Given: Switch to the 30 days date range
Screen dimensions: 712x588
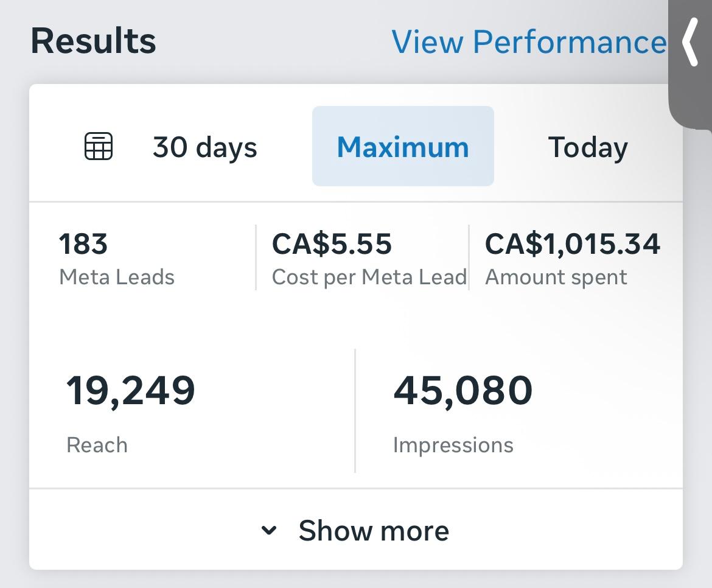Looking at the screenshot, I should click(204, 146).
